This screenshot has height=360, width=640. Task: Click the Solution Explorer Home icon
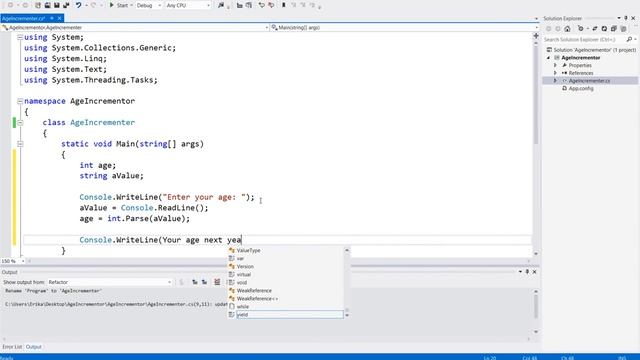567,29
